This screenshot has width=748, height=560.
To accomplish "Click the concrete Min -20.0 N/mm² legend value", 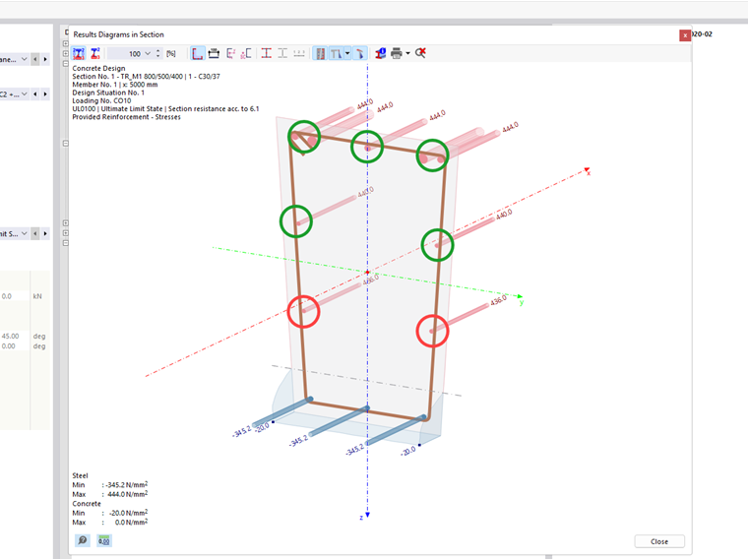I will [128, 513].
